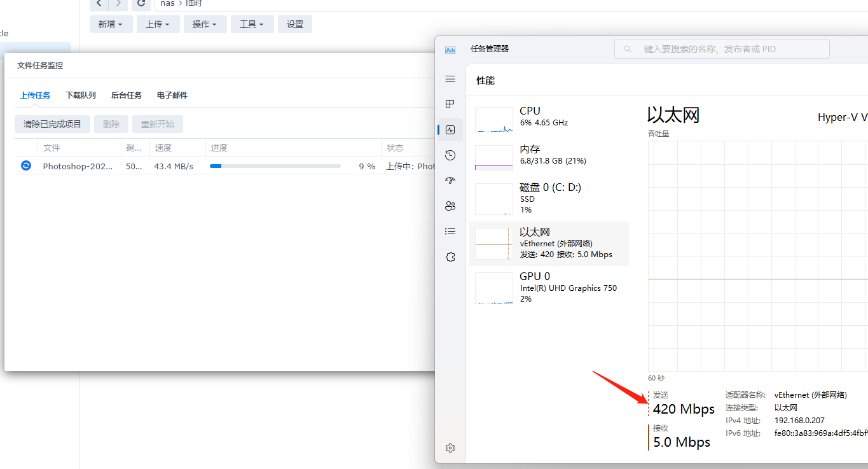Screen dimensions: 868x469
Task: Click 清除已完成项目 button
Action: pyautogui.click(x=53, y=124)
